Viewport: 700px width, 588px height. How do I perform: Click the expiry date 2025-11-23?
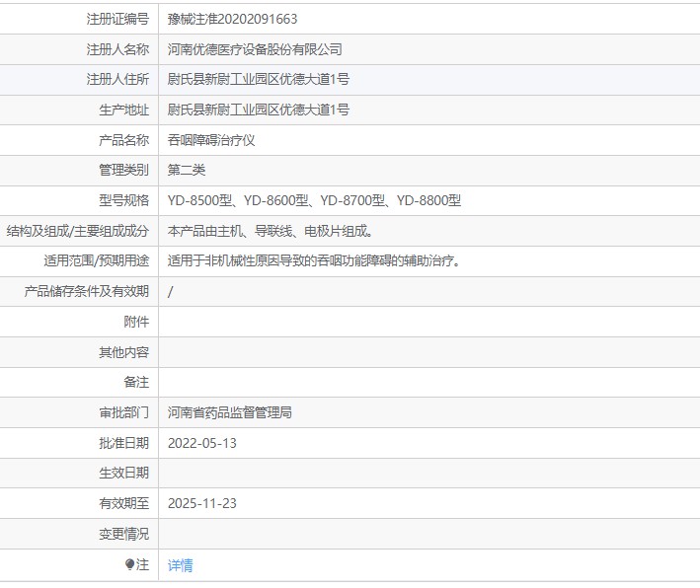click(x=202, y=503)
